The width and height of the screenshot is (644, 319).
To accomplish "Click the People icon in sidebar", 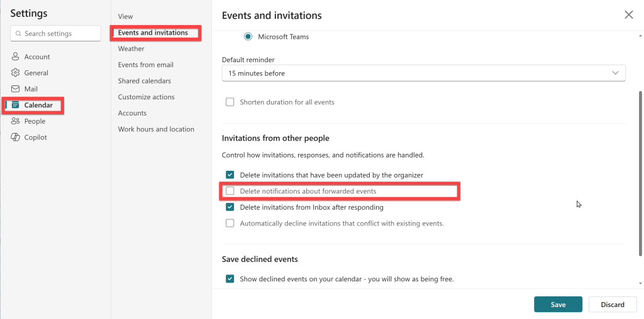I will [x=15, y=121].
